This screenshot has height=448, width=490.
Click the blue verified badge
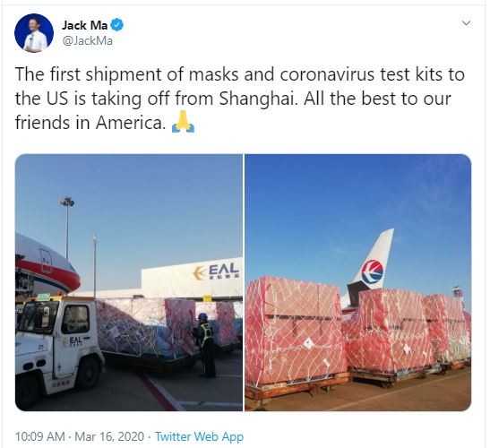click(117, 25)
